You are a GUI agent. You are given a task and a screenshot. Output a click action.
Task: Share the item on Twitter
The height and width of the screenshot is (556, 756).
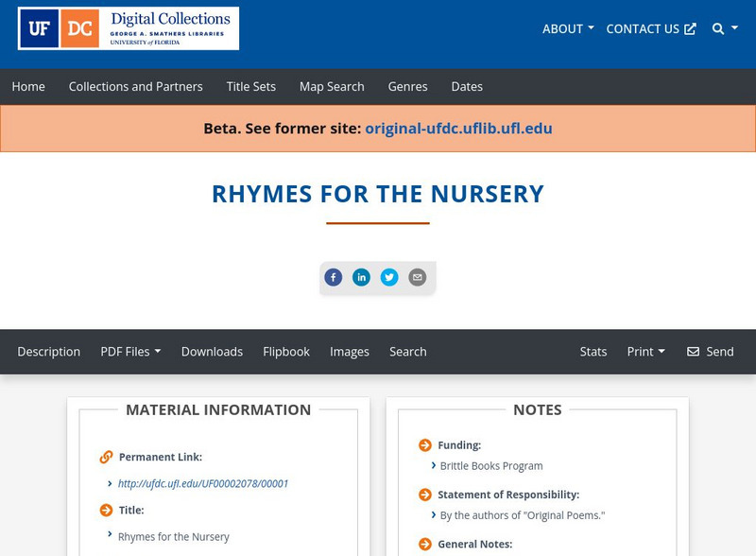coord(389,278)
